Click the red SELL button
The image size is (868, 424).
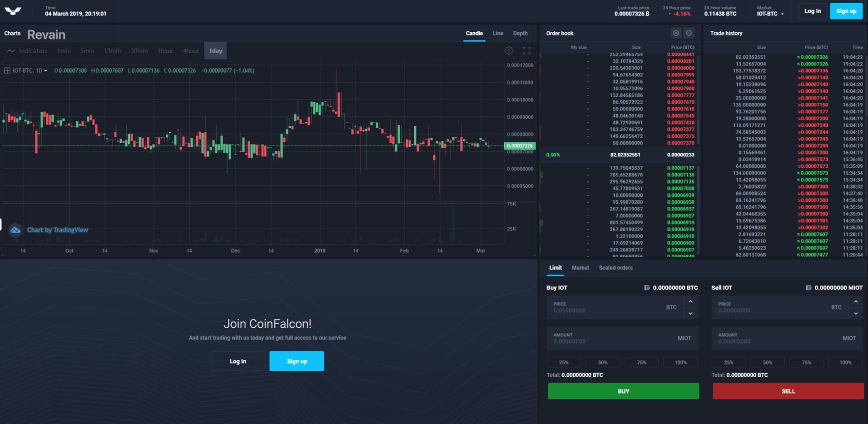[788, 391]
